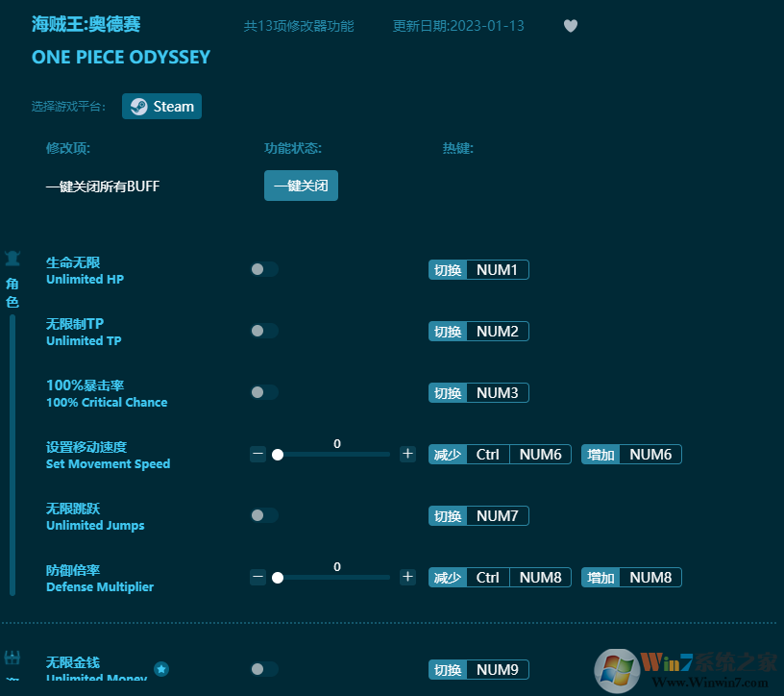Enable 100% Critical Chance switch
This screenshot has width=784, height=696.
(x=264, y=392)
